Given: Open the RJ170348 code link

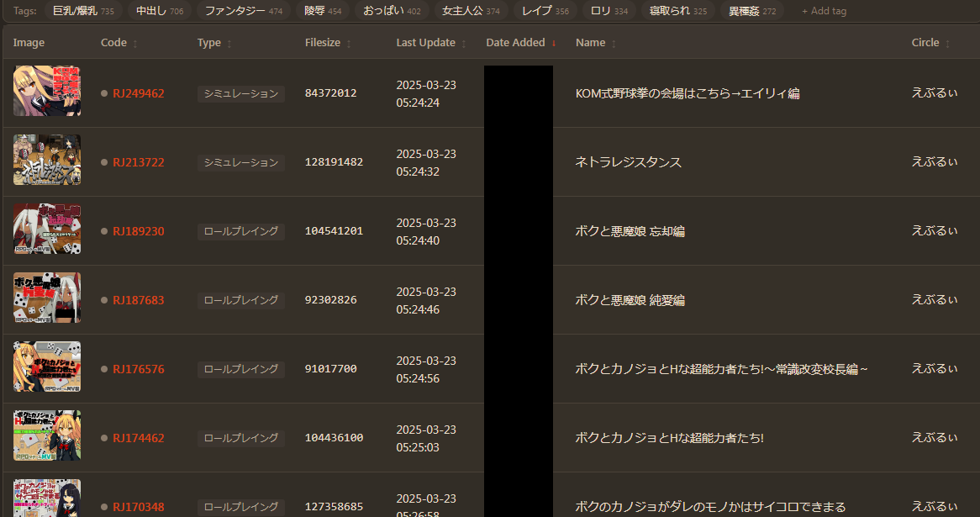Looking at the screenshot, I should pyautogui.click(x=138, y=506).
